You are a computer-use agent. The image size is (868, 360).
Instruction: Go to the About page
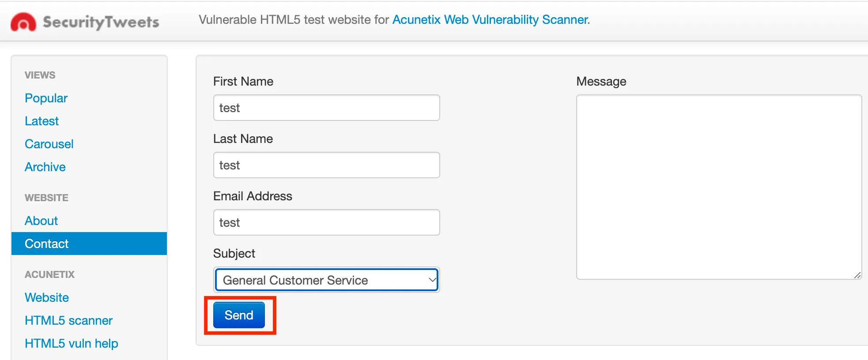pos(41,221)
